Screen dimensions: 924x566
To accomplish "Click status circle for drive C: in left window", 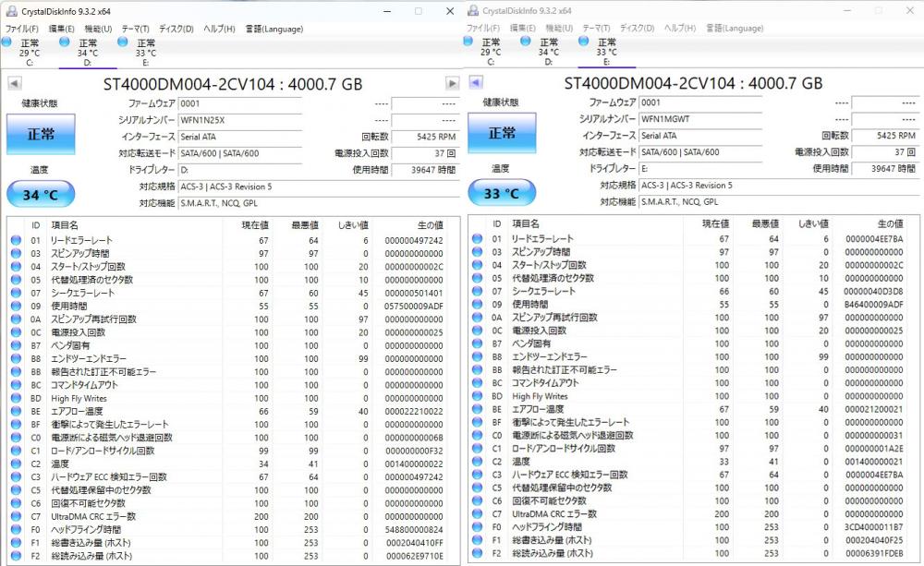I will point(6,42).
